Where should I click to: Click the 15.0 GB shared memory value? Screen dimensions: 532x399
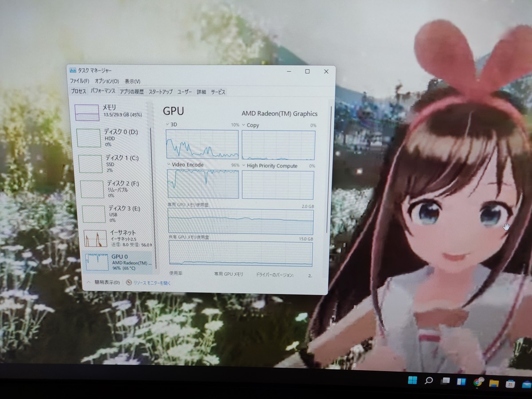pos(306,239)
